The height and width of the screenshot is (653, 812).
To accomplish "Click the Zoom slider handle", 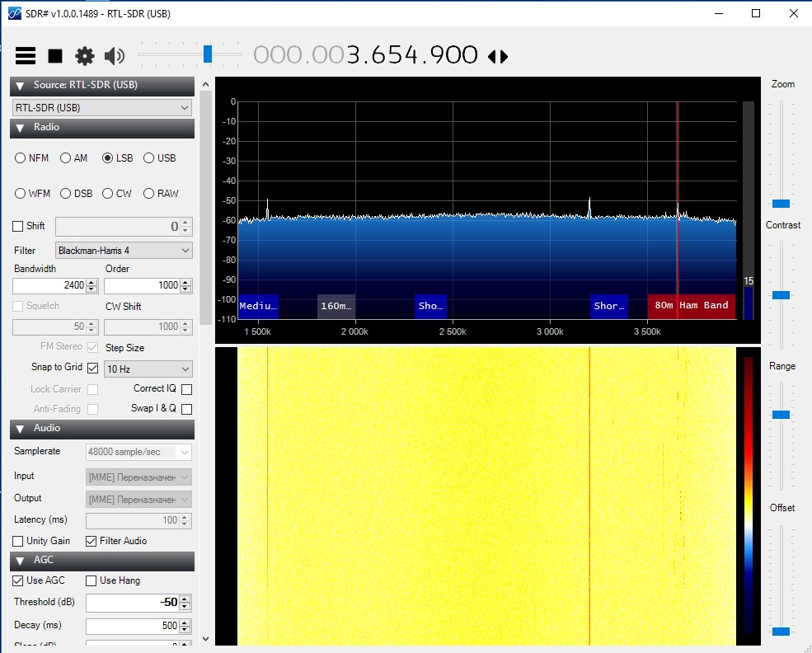I will (x=781, y=204).
